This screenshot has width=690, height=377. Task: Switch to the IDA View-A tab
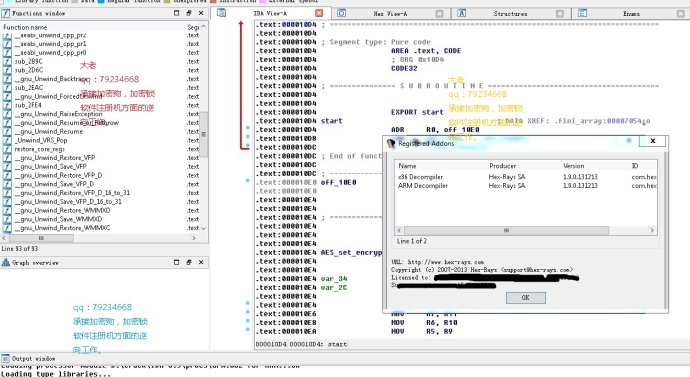[x=270, y=14]
